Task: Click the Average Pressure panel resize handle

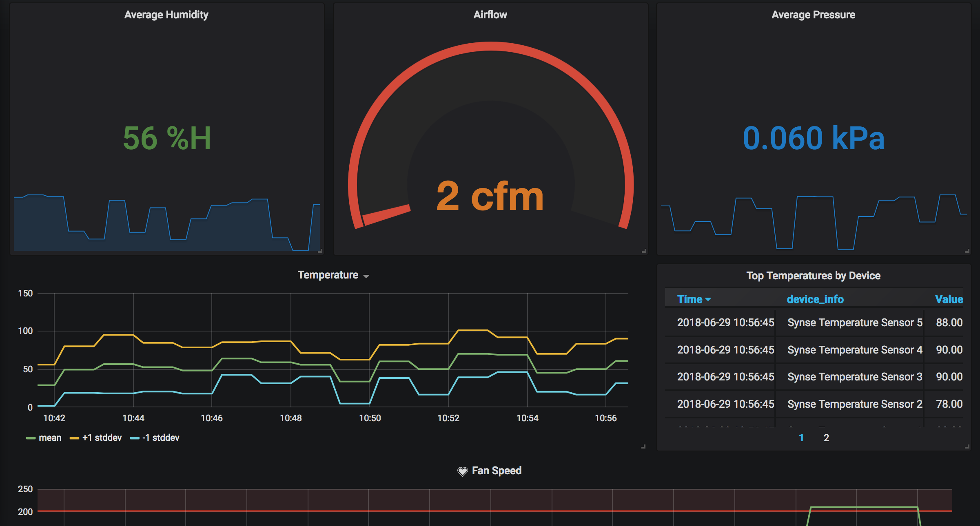Action: click(x=967, y=251)
